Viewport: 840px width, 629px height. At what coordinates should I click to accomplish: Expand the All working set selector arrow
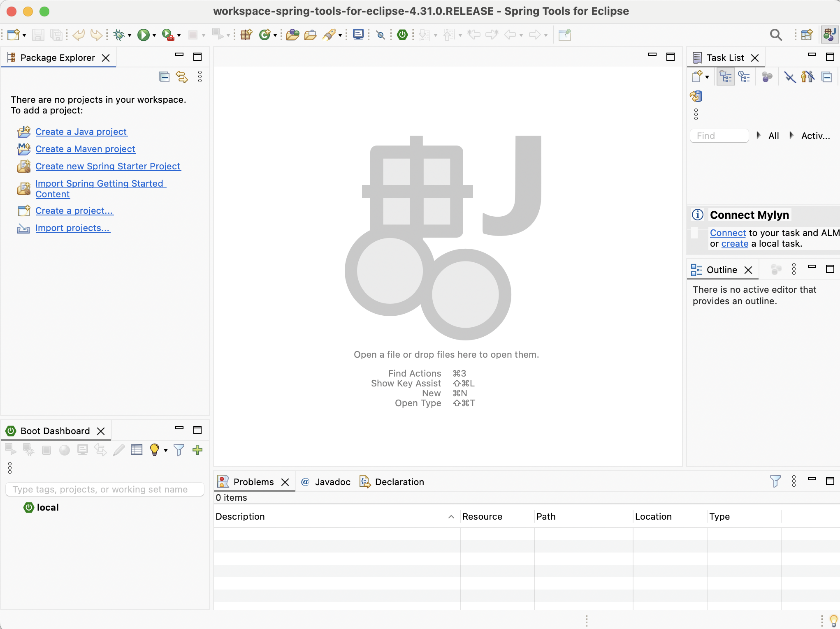759,135
